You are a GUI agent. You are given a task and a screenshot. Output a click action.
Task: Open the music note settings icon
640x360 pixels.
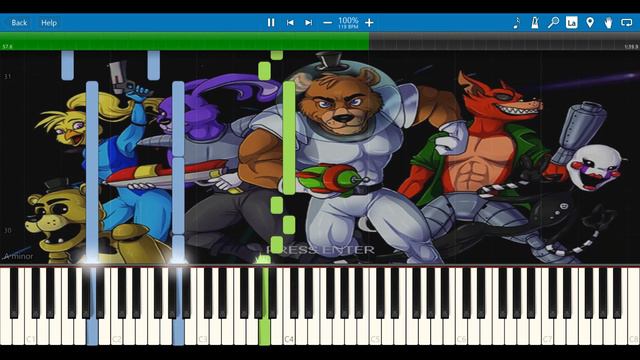point(516,23)
